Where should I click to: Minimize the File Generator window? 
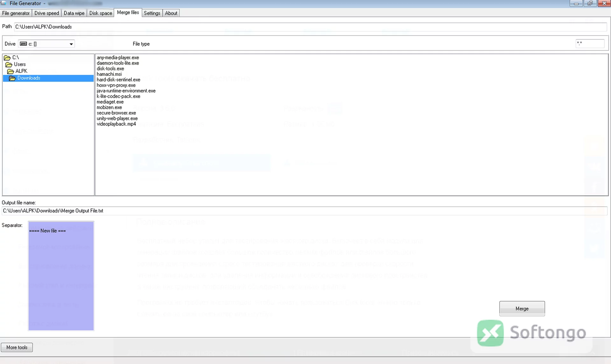tap(576, 3)
